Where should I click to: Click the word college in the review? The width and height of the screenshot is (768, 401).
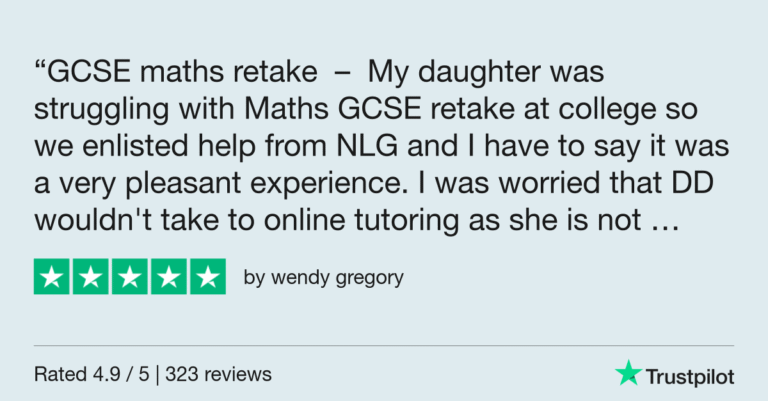point(607,110)
